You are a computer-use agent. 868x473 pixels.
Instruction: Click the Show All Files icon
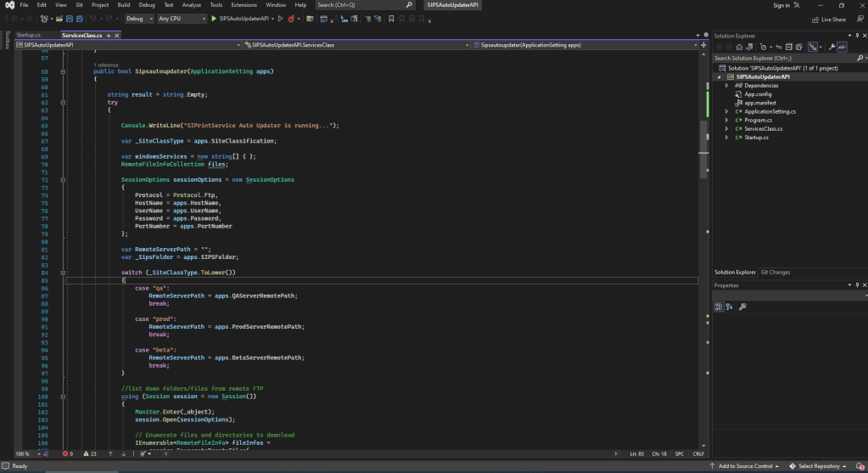[800, 47]
